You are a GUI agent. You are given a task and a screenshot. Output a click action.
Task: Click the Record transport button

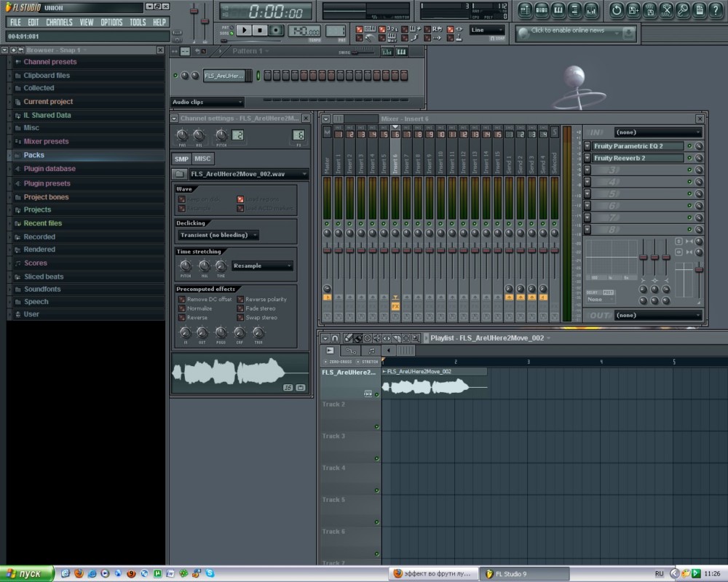pyautogui.click(x=276, y=30)
